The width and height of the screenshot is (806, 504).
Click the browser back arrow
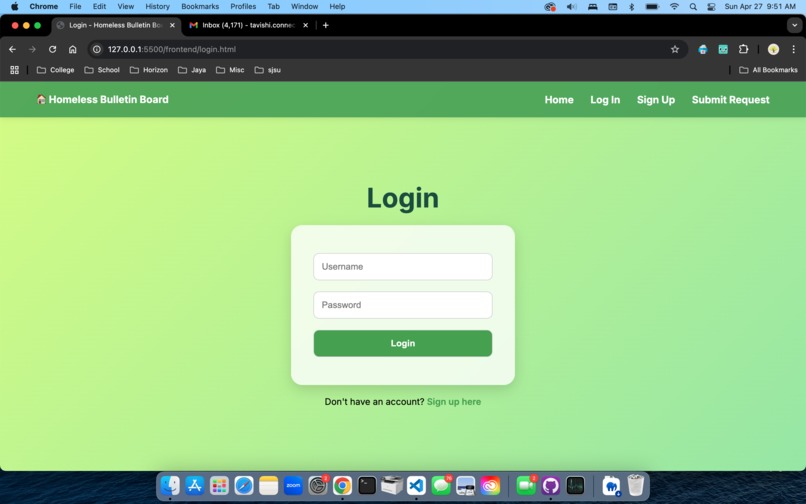point(12,49)
